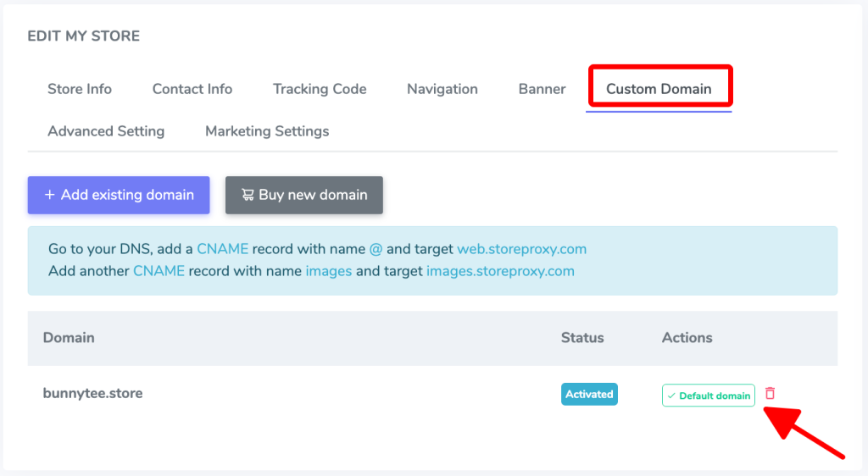Viewport: 868px width, 476px height.
Task: Open the Advanced Setting tab
Action: (106, 131)
